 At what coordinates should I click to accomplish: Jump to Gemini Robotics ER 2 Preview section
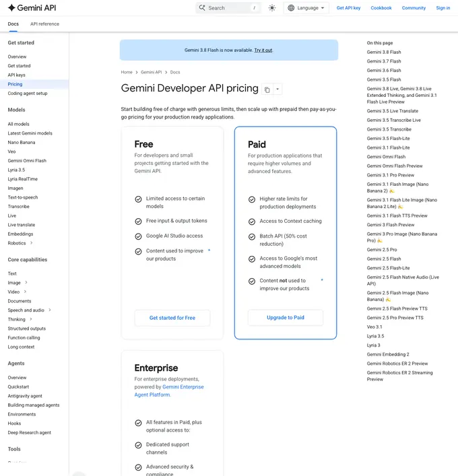point(397,364)
